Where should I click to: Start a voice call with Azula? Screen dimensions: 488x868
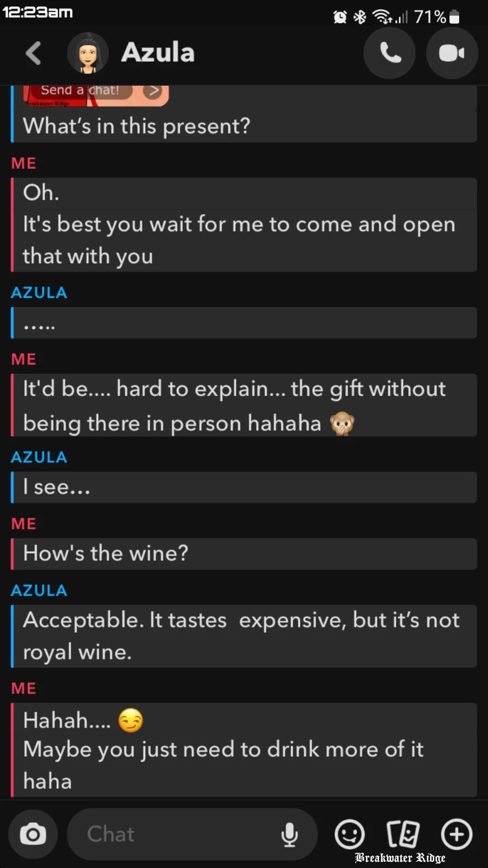click(389, 53)
